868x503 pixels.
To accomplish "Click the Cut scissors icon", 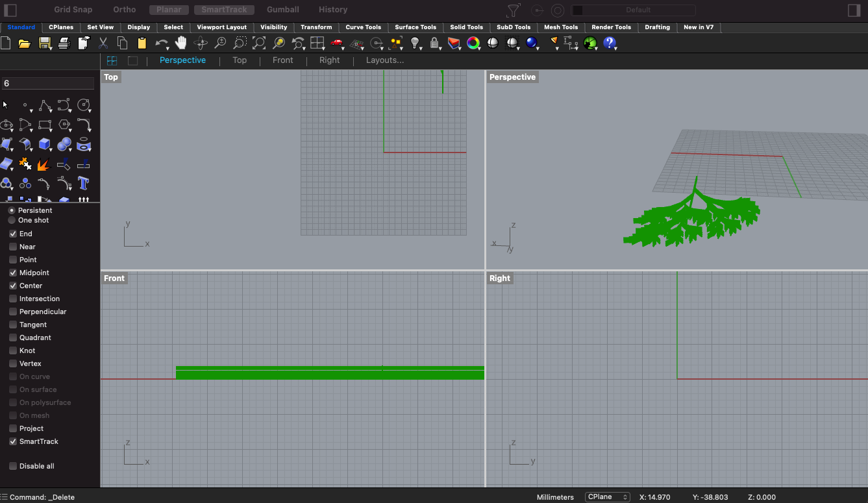I will 103,43.
